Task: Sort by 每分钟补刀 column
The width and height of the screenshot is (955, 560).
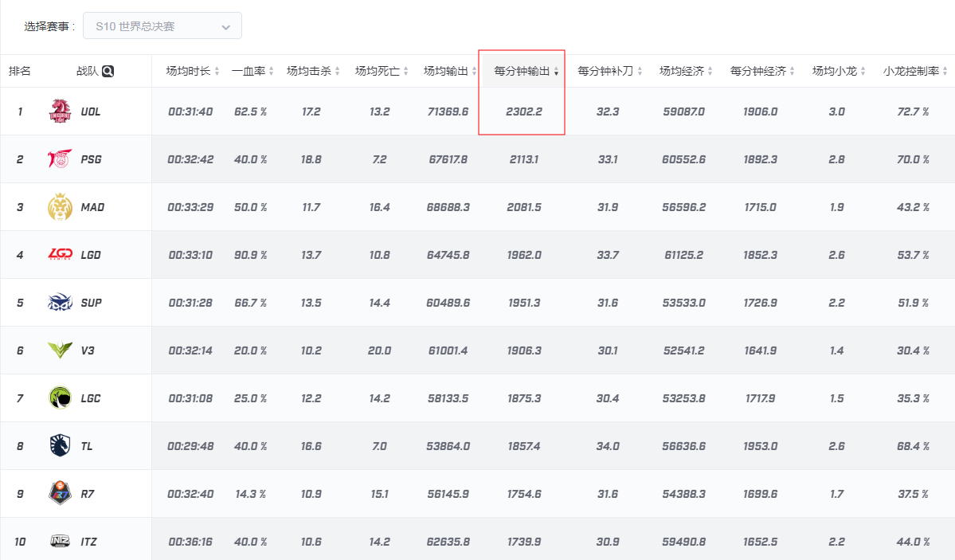Action: pos(609,72)
